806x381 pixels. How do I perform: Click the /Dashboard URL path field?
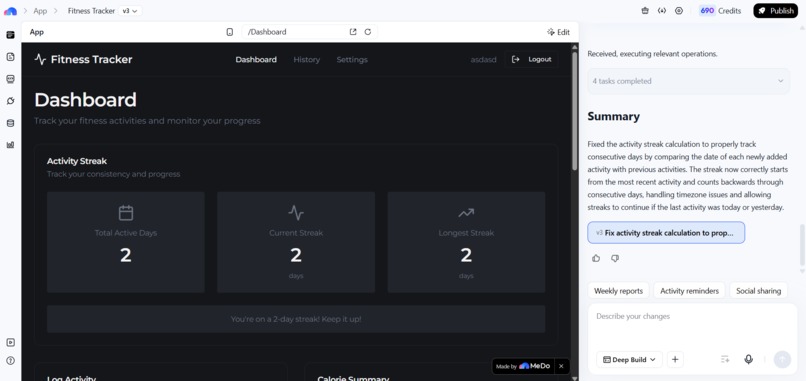coord(295,32)
